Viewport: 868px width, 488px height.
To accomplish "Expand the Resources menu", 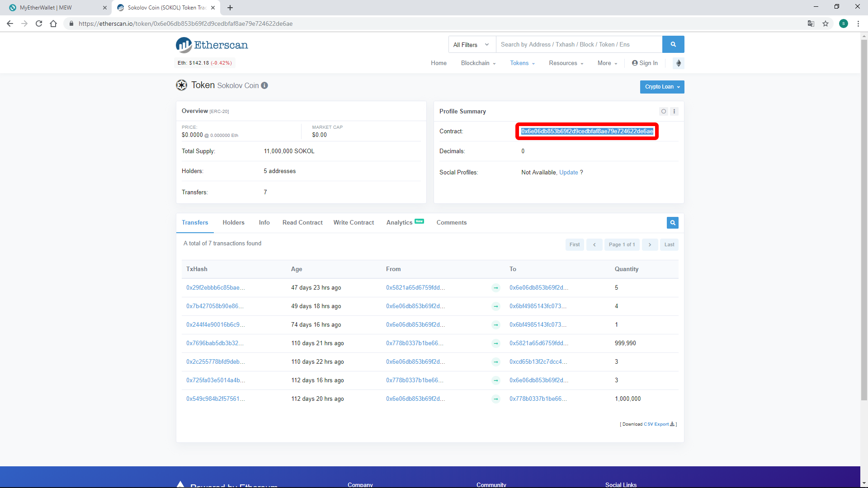I will pos(566,63).
